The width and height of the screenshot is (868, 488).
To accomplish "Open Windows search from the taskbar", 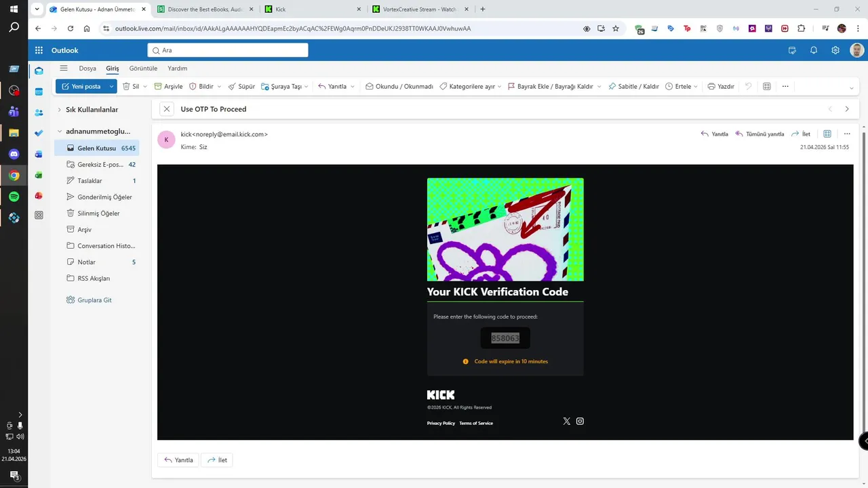I will click(14, 28).
